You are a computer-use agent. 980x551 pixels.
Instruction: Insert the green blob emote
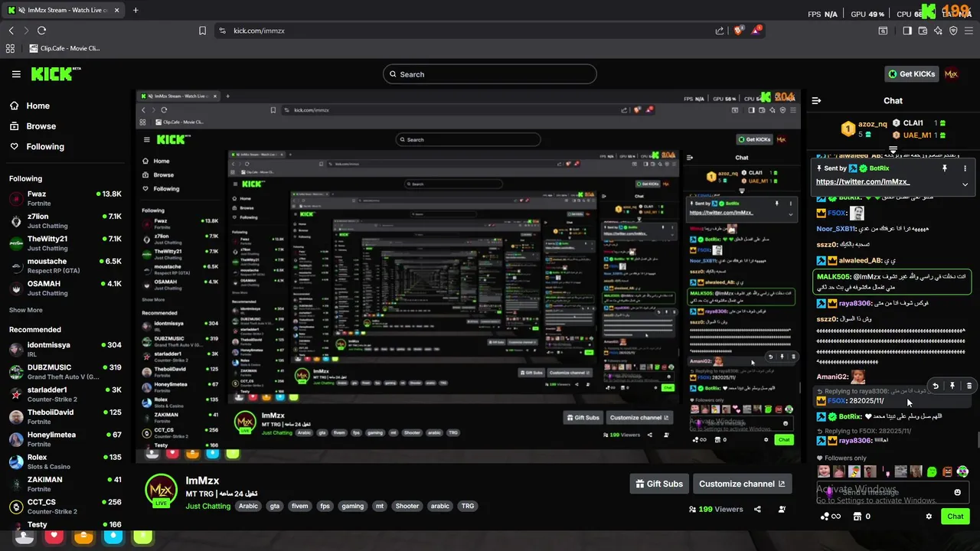click(x=932, y=471)
